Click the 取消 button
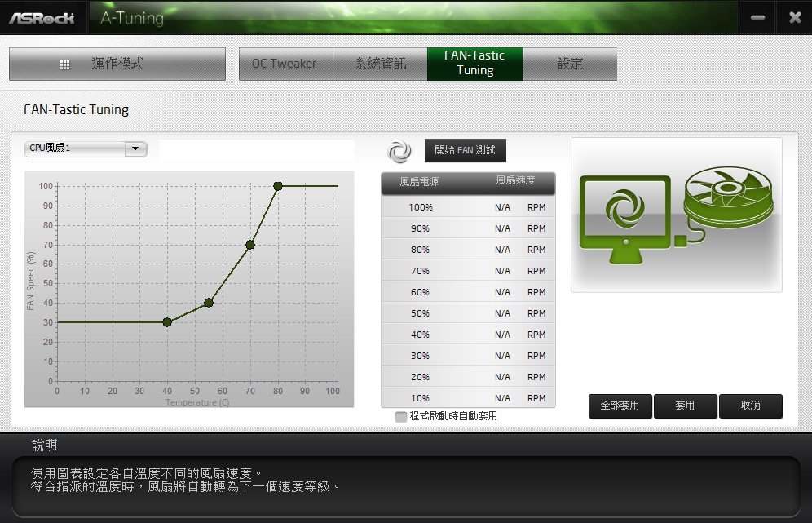This screenshot has width=812, height=523. tap(751, 406)
